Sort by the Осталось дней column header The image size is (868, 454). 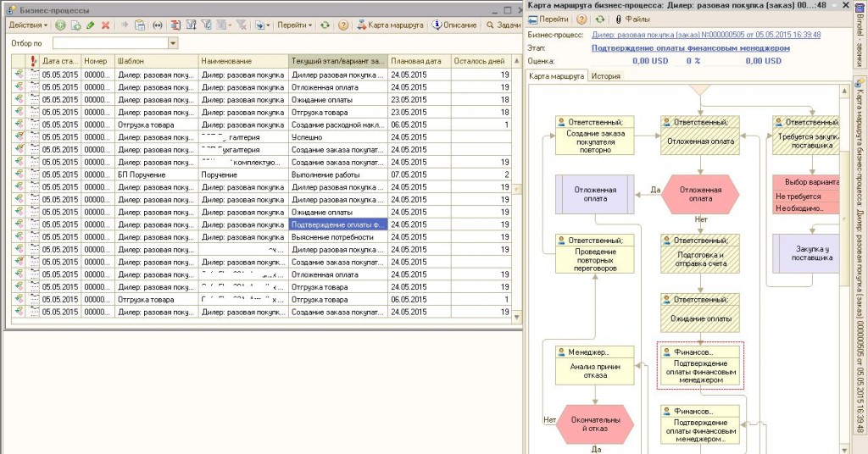click(481, 61)
